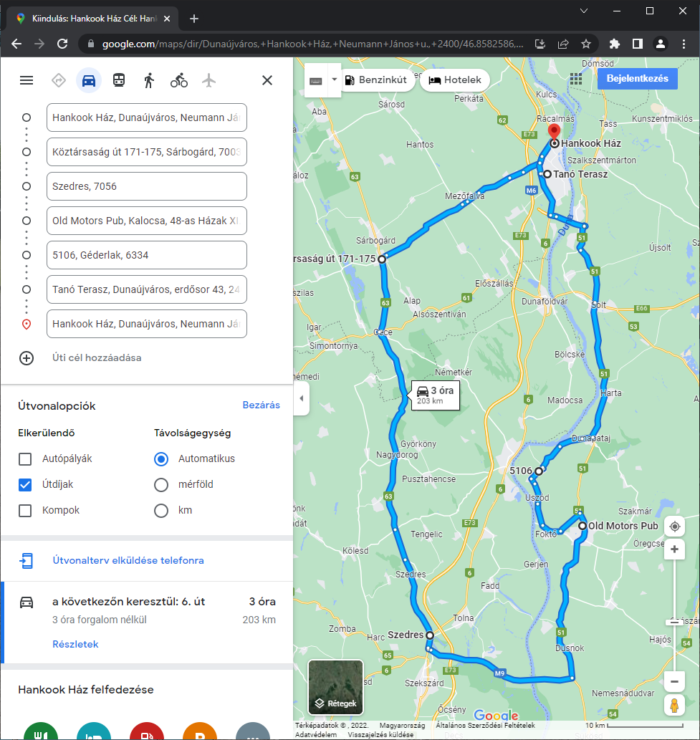Click Bejelentkezés sign-in button
The width and height of the screenshot is (700, 740).
point(637,79)
